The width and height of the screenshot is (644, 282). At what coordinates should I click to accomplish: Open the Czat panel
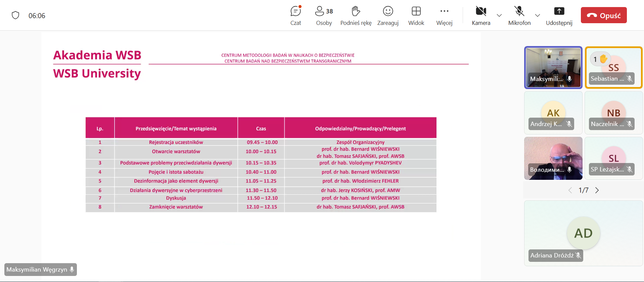(295, 15)
